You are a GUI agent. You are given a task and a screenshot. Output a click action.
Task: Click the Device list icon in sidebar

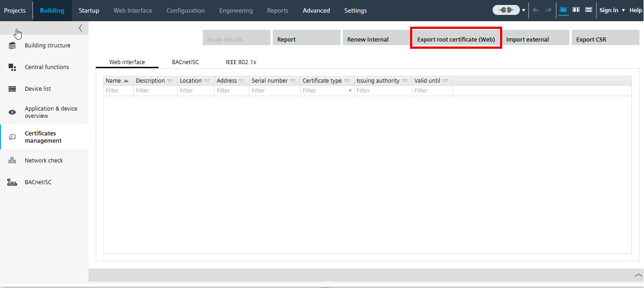tap(12, 89)
